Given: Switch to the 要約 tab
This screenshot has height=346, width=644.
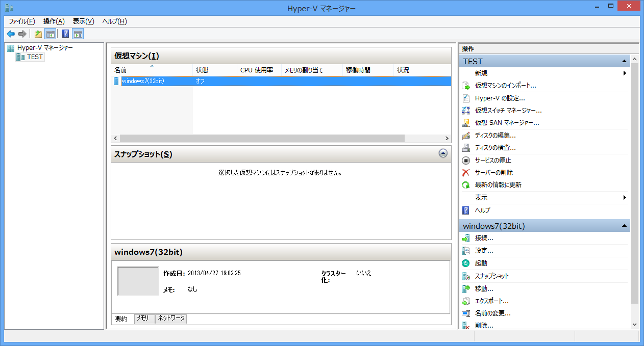Looking at the screenshot, I should 122,319.
